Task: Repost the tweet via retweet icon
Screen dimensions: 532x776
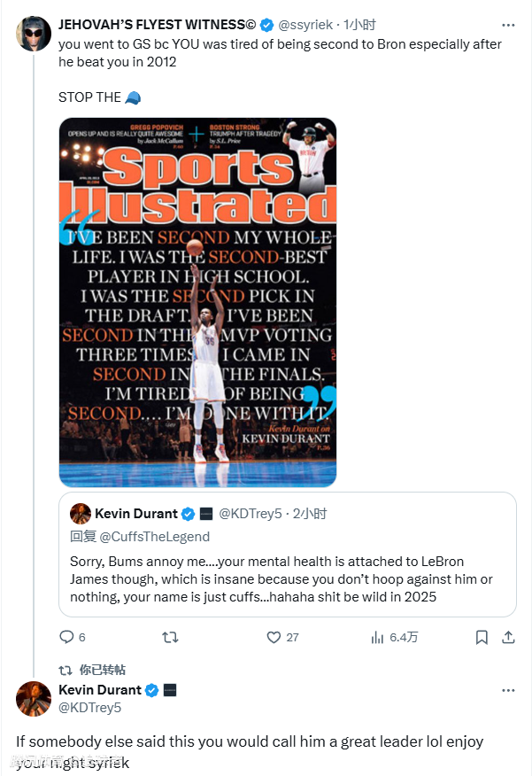Action: [171, 637]
